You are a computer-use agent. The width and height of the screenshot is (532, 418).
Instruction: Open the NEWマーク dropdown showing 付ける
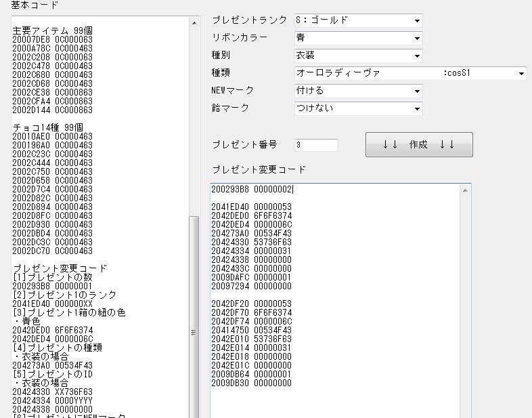tap(358, 91)
